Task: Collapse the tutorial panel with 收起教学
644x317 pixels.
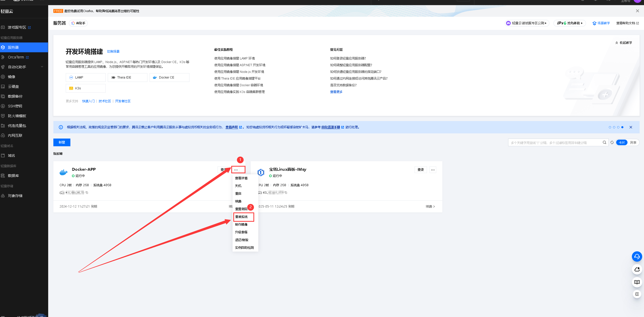Action: (x=624, y=43)
